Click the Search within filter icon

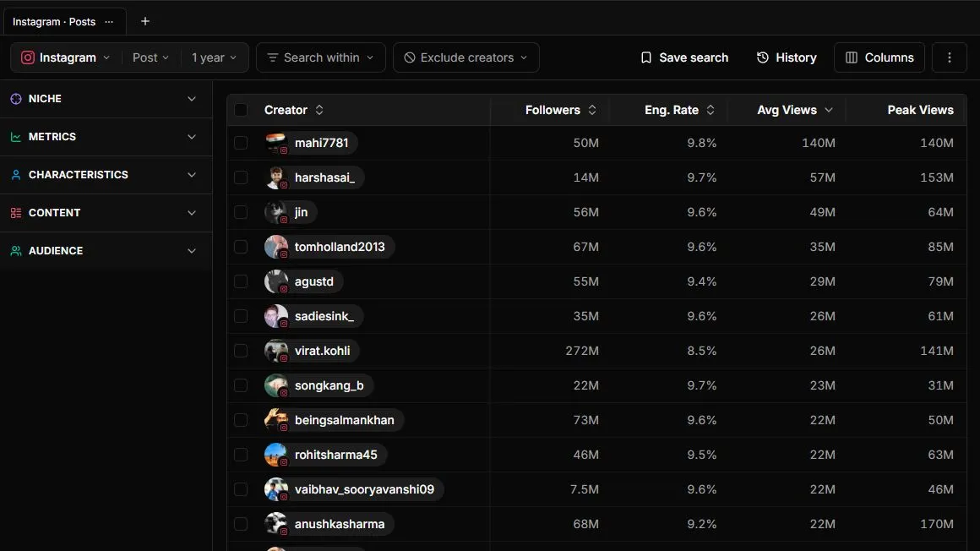(x=273, y=57)
